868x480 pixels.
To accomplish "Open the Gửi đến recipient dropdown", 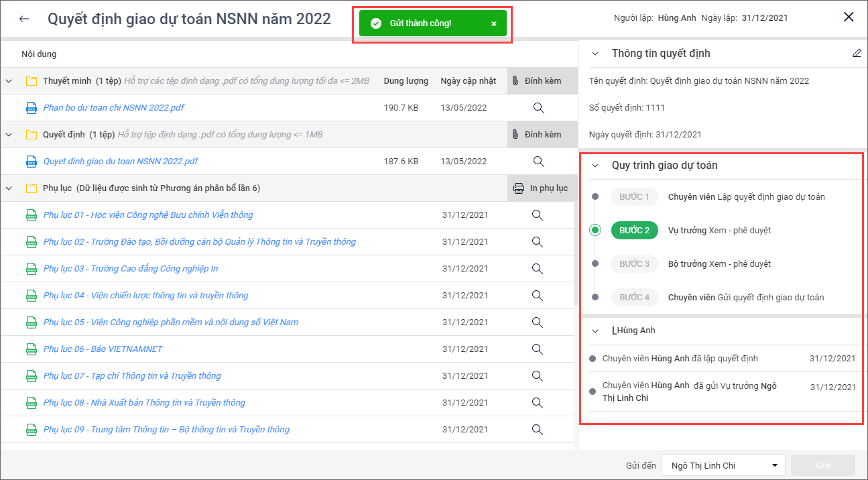I will [723, 465].
